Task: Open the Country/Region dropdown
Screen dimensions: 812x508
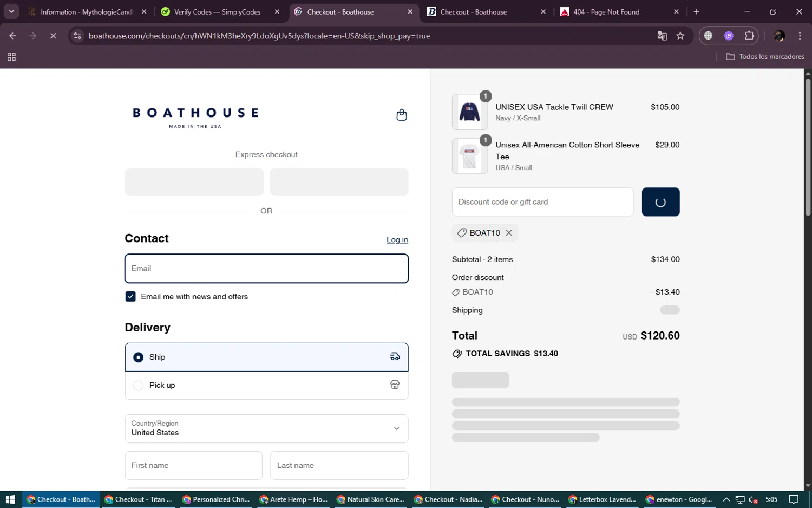Action: click(x=266, y=428)
